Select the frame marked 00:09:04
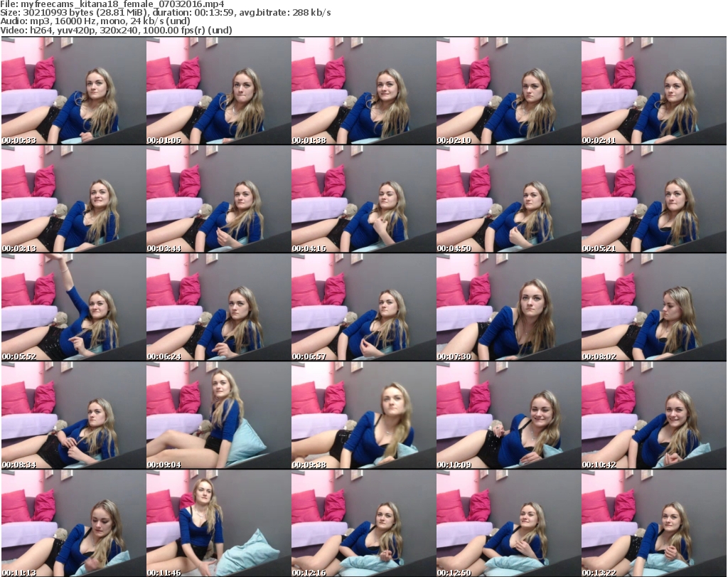Image resolution: width=728 pixels, height=577 pixels. [218, 415]
